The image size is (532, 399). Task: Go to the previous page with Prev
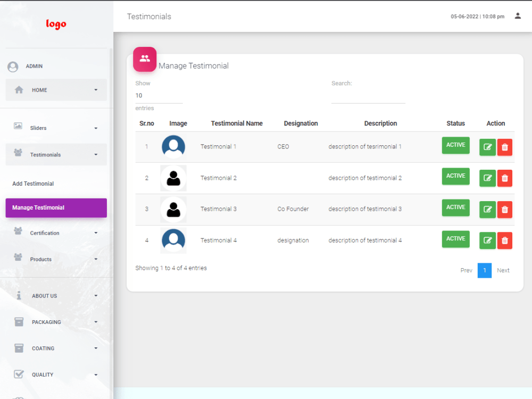tap(466, 270)
